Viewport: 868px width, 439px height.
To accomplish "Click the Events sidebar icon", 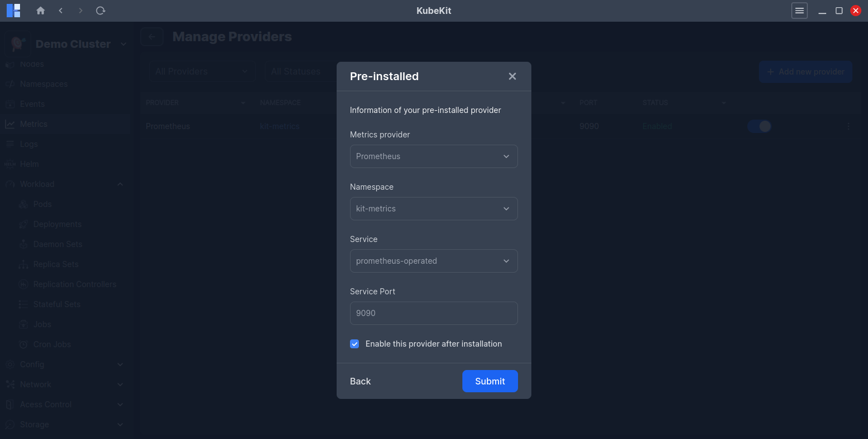I will [10, 103].
